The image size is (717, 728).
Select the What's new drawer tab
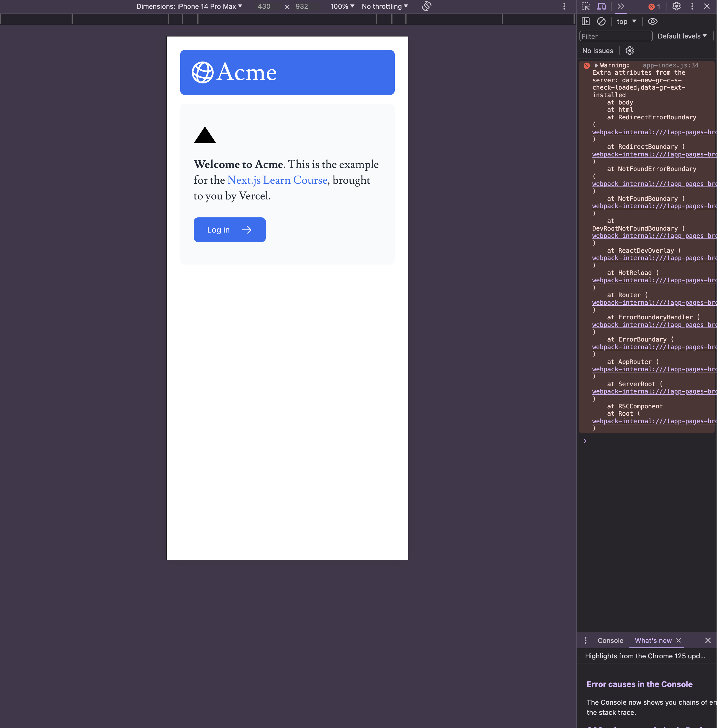coord(653,641)
